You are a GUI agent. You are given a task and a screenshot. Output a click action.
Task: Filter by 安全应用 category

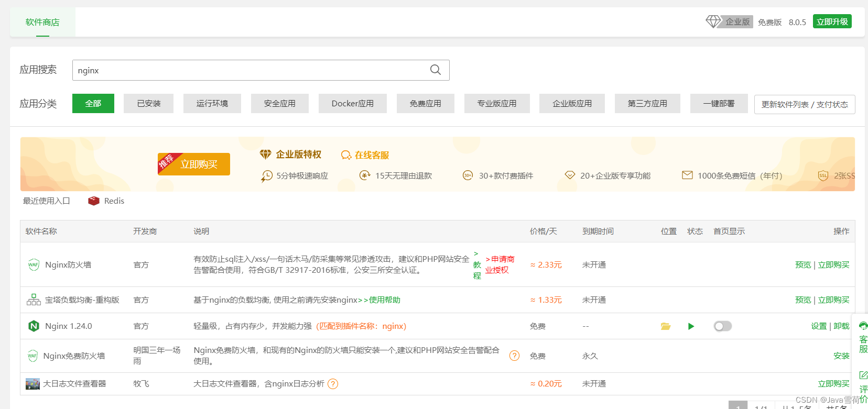(280, 103)
